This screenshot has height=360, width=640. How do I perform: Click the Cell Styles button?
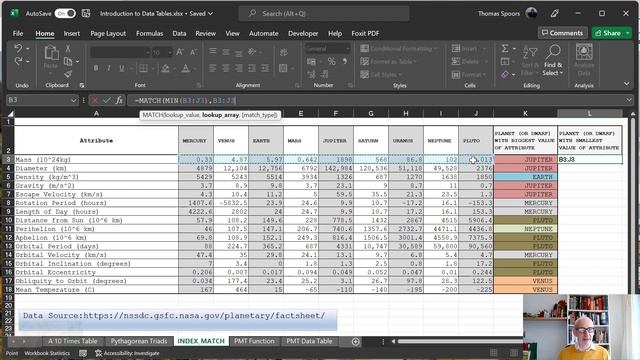click(381, 75)
